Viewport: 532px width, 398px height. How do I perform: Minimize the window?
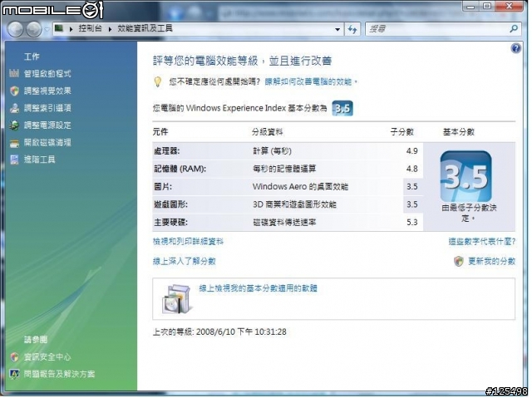click(x=470, y=6)
